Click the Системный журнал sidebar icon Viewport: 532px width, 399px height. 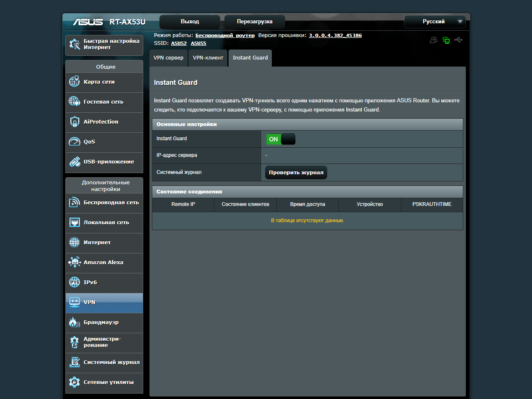tap(75, 362)
